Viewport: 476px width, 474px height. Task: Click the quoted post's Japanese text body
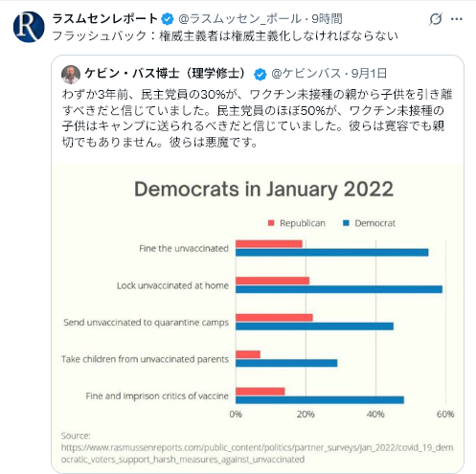pos(258,118)
